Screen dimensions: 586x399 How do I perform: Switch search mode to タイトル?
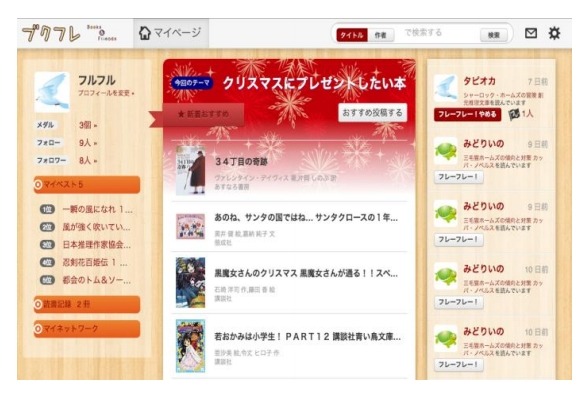[352, 35]
